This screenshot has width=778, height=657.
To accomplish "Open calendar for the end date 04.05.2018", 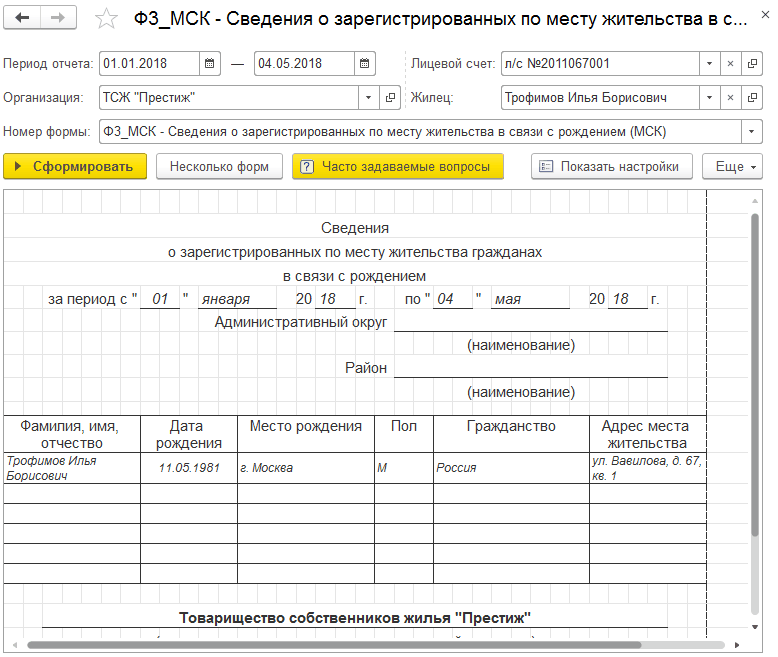I will (x=364, y=64).
